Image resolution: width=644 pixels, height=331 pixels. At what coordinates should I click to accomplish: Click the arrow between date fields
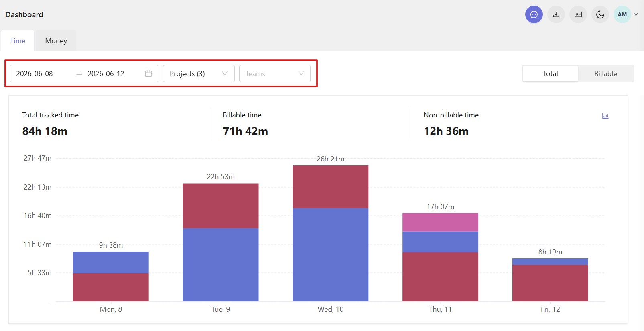pyautogui.click(x=79, y=74)
